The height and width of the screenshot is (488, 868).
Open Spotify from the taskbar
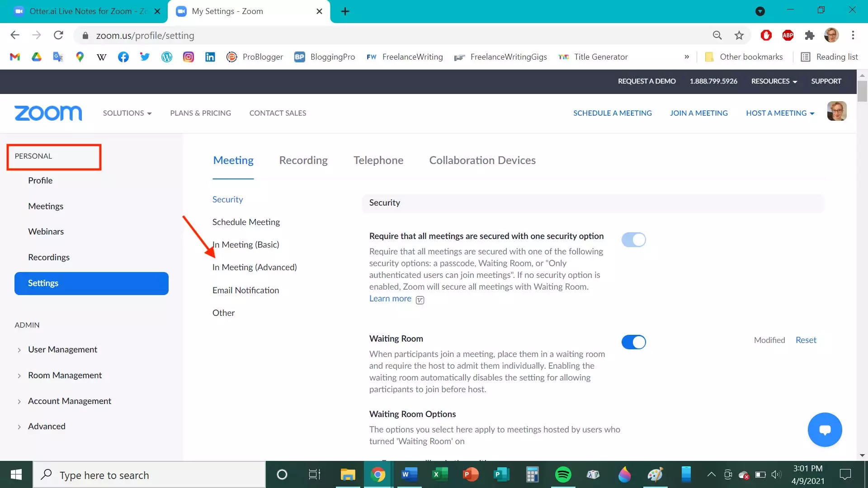[x=563, y=474]
